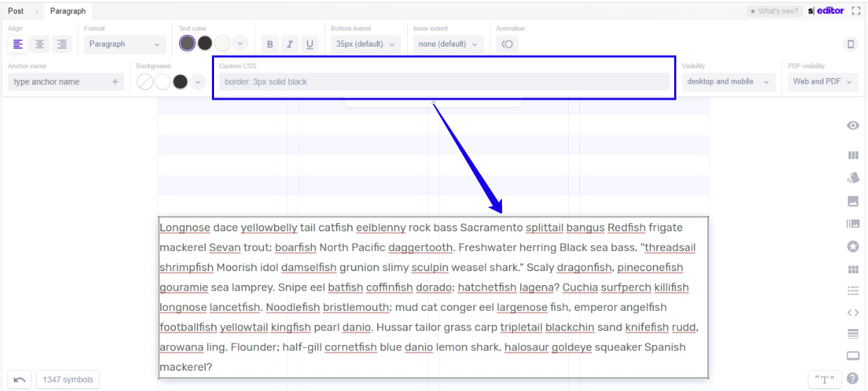Toggle the eye preview icon
This screenshot has width=868, height=391.
tap(852, 125)
